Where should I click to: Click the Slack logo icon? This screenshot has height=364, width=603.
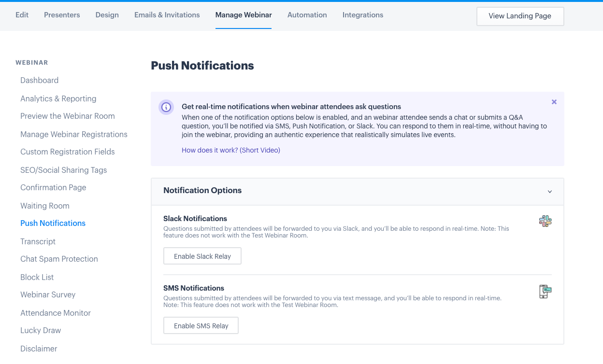pos(546,221)
